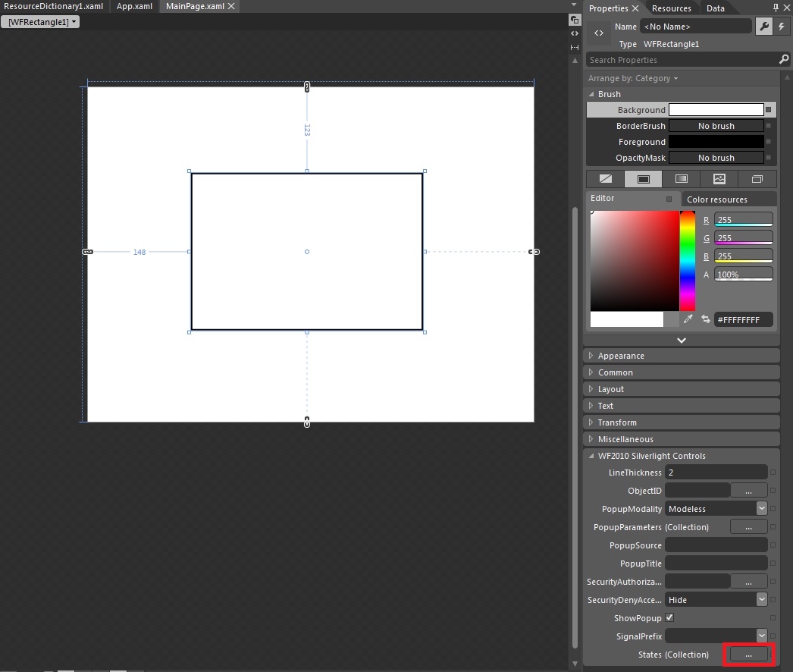Open the States collection editor button
The width and height of the screenshot is (793, 672).
tap(748, 655)
